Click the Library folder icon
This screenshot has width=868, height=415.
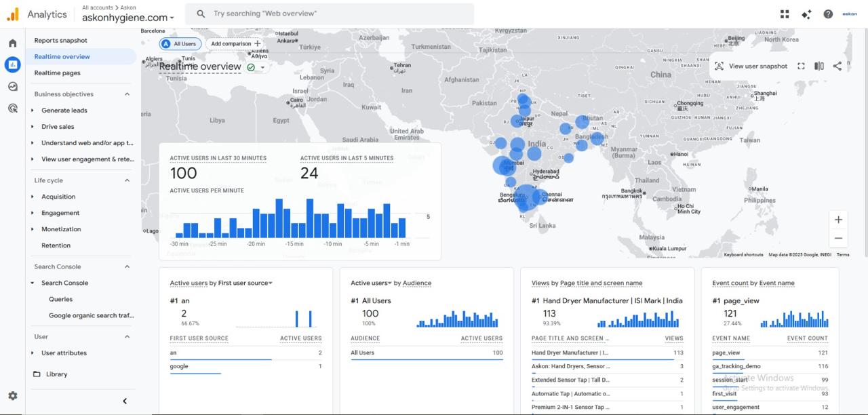[x=37, y=374]
